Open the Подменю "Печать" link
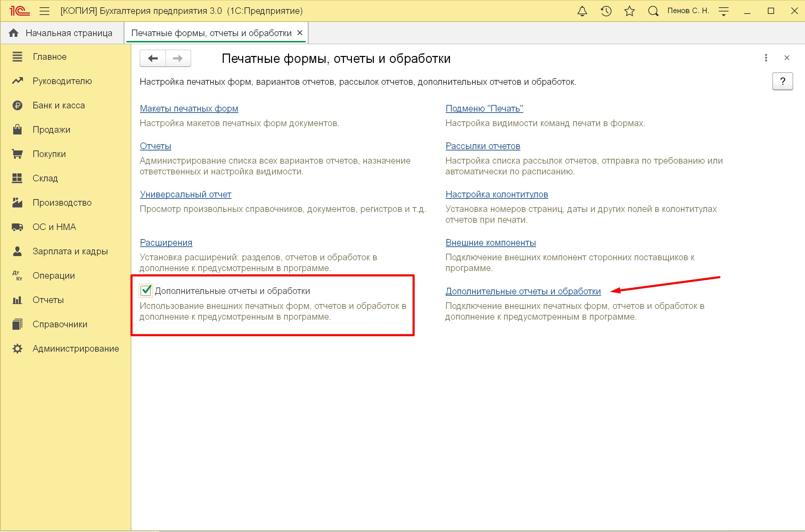805x532 pixels. pos(484,108)
